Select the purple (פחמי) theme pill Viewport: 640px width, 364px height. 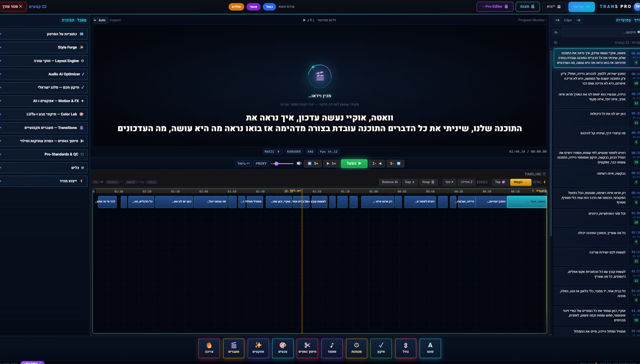tap(253, 7)
